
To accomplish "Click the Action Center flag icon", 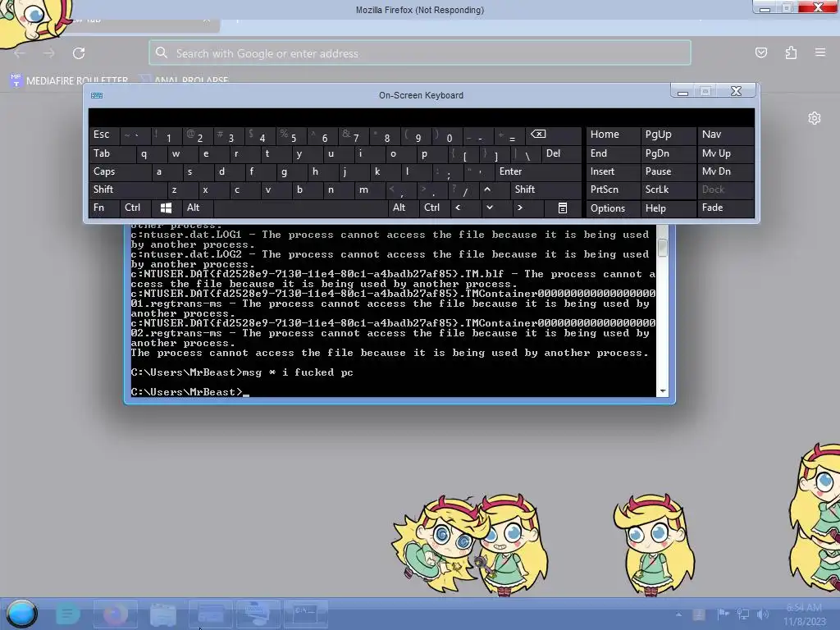I will click(x=724, y=614).
